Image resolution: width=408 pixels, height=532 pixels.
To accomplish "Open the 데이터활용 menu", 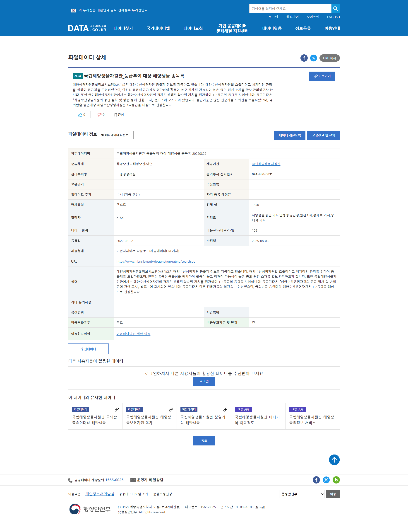I will 271,28.
